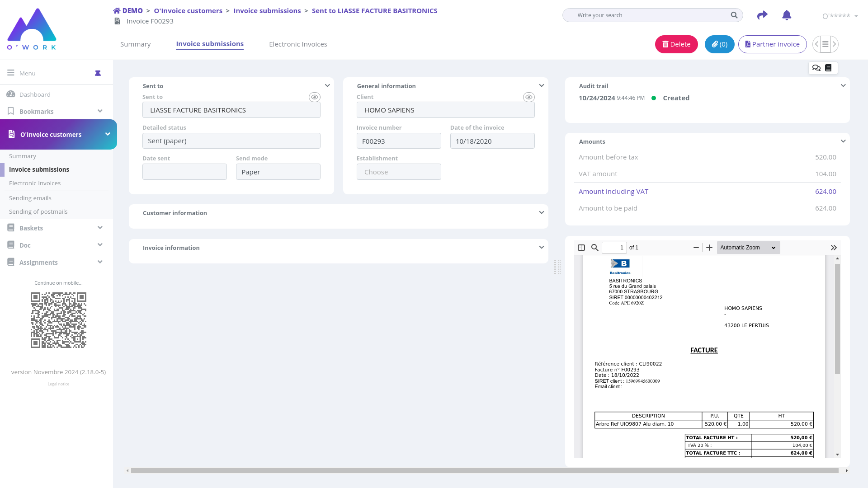This screenshot has height=488, width=868.
Task: Toggle the hamburger Menu in sidebar
Action: [11, 73]
